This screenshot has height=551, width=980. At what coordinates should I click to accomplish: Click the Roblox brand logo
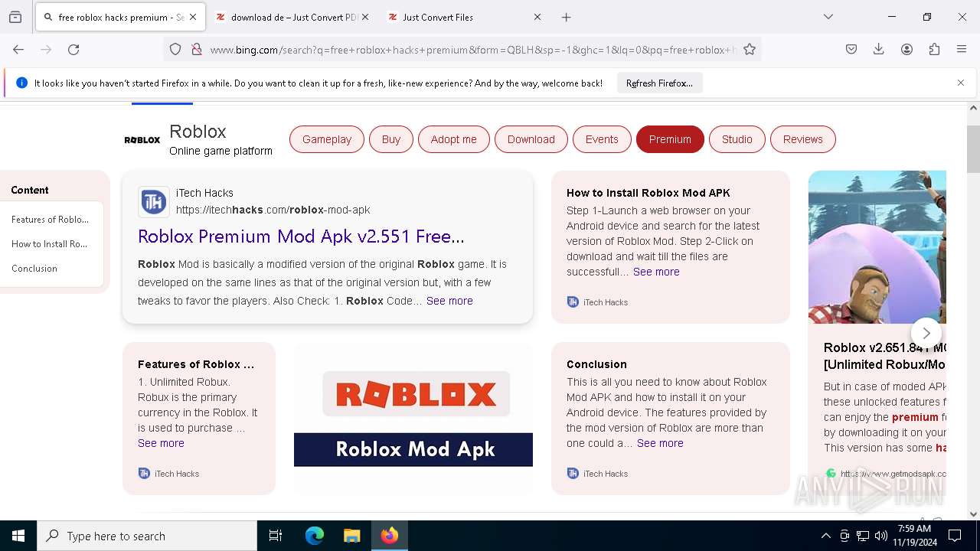pos(142,140)
